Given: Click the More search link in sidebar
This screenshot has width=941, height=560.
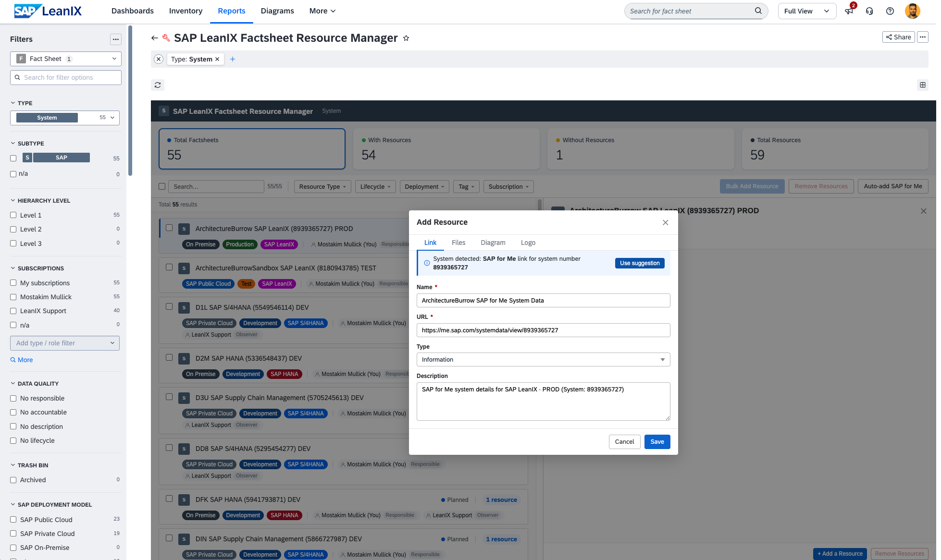Looking at the screenshot, I should click(x=22, y=360).
